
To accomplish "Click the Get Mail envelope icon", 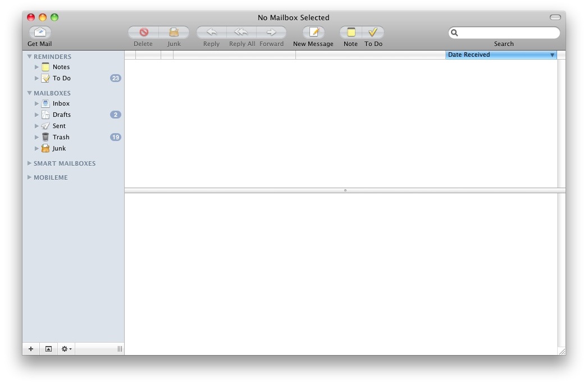I will click(40, 32).
